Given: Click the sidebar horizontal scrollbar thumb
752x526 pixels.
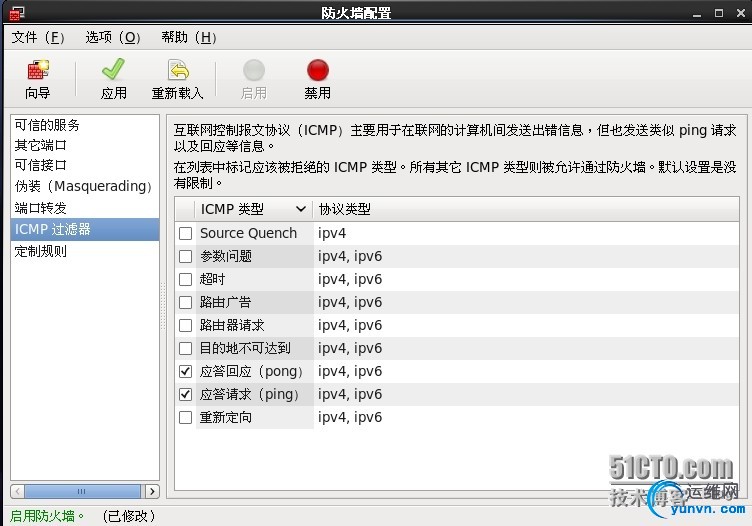Looking at the screenshot, I should [82, 491].
